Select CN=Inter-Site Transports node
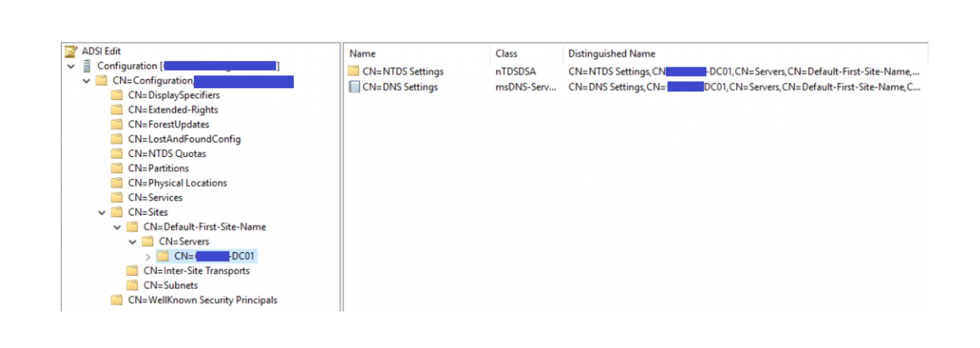Screen dimensions: 980x348 click(x=197, y=271)
